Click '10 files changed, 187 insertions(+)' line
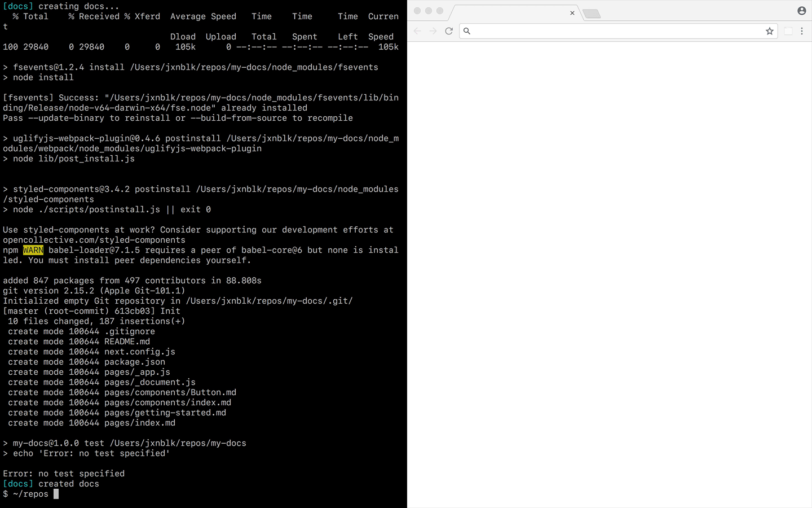 [x=96, y=321]
